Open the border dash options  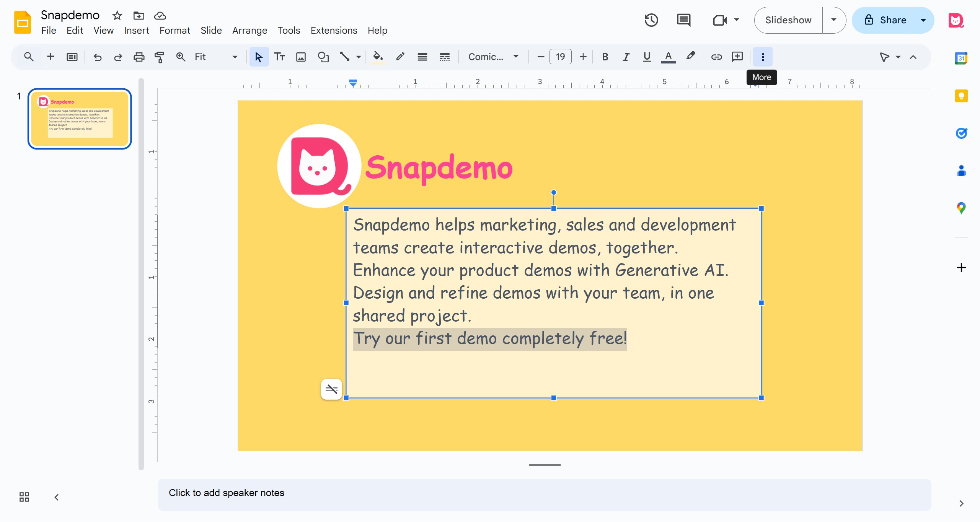click(444, 57)
